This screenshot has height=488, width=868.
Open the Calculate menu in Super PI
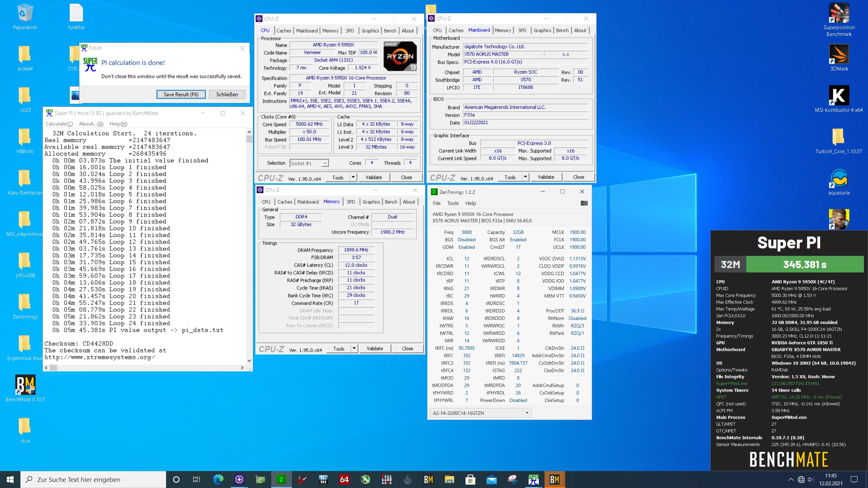59,124
